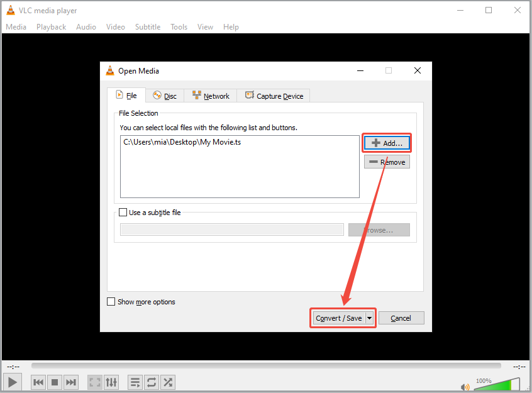The width and height of the screenshot is (532, 393).
Task: Click the VLC cone icon in title bar
Action: [x=11, y=10]
